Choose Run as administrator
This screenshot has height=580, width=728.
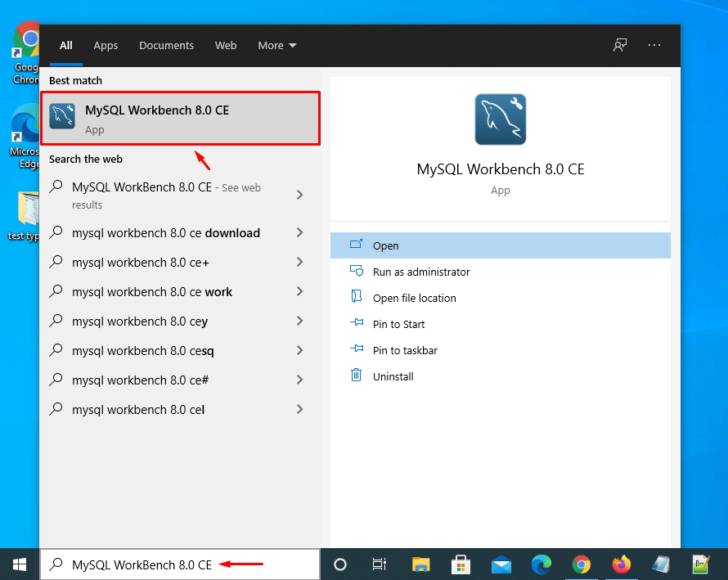(x=500, y=272)
